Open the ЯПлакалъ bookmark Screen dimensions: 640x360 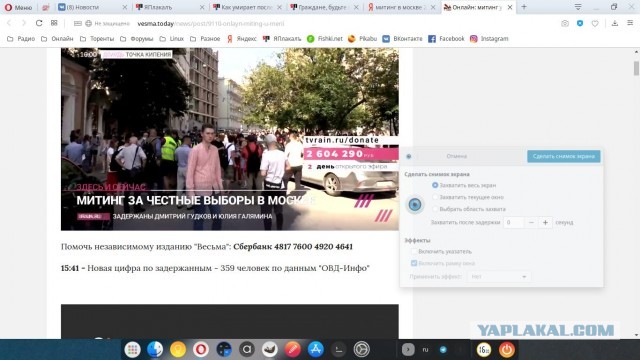coord(282,39)
